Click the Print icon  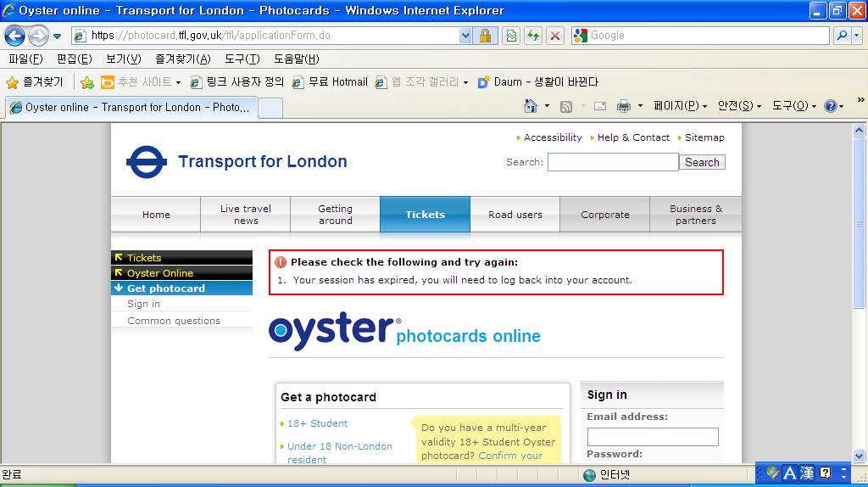(623, 106)
